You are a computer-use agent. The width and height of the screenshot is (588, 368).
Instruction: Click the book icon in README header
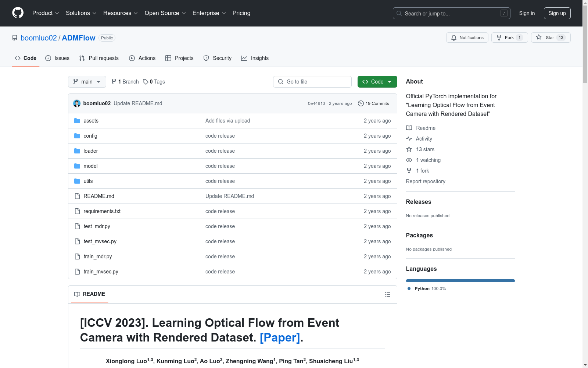(77, 294)
